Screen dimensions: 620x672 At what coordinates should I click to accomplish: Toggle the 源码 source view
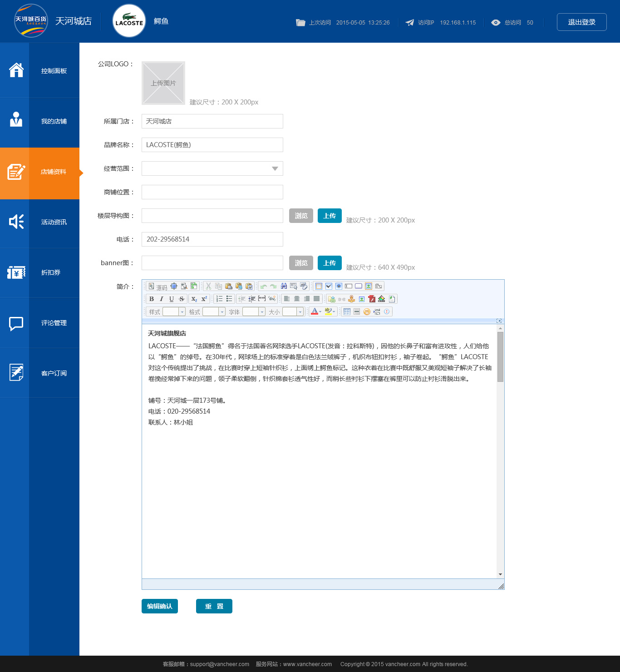[x=157, y=286]
